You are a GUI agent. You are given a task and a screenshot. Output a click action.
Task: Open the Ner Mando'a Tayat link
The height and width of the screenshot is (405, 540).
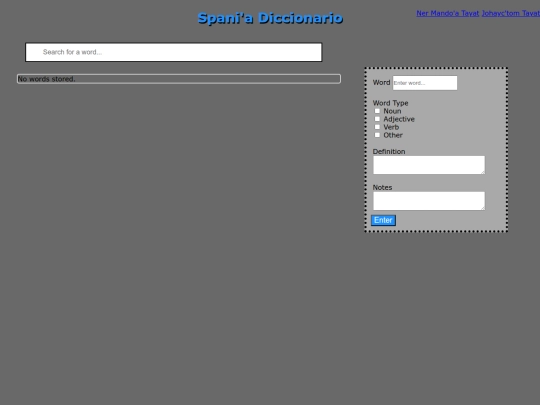[447, 13]
